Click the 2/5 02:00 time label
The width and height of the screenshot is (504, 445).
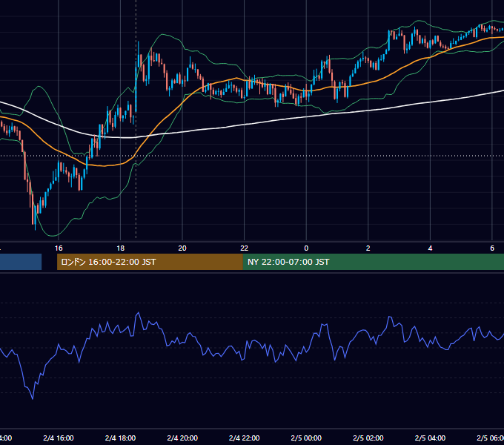click(x=368, y=438)
